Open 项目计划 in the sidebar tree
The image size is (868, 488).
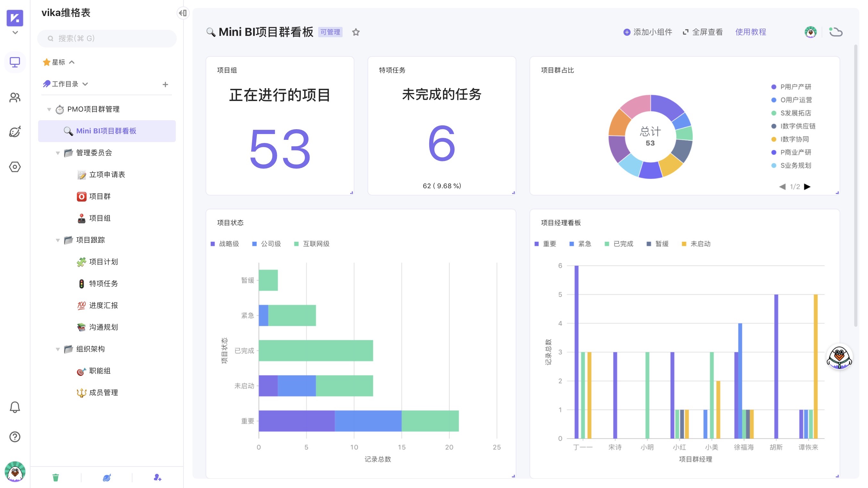click(x=103, y=262)
